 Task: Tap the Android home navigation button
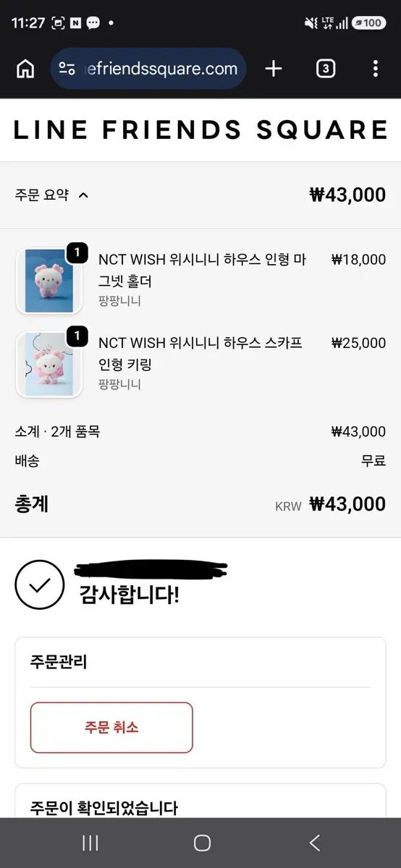pyautogui.click(x=202, y=843)
